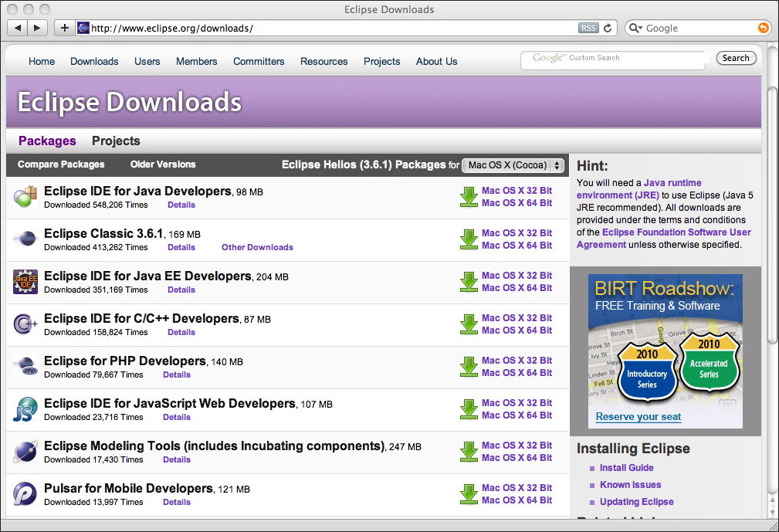Click the Eclipse Classic 3.6.1 package icon
Viewport: 779px width, 532px height.
25,239
